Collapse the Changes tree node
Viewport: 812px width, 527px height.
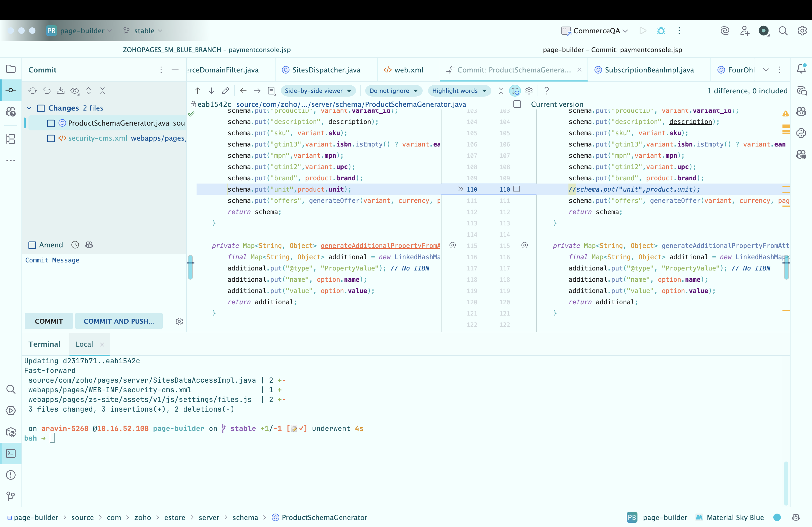pos(29,108)
